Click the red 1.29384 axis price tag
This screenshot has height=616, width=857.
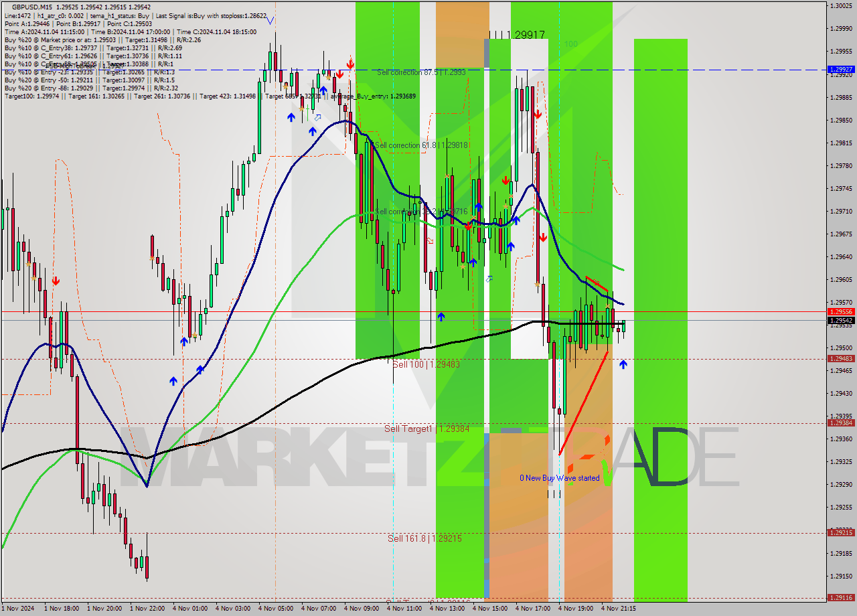[841, 423]
